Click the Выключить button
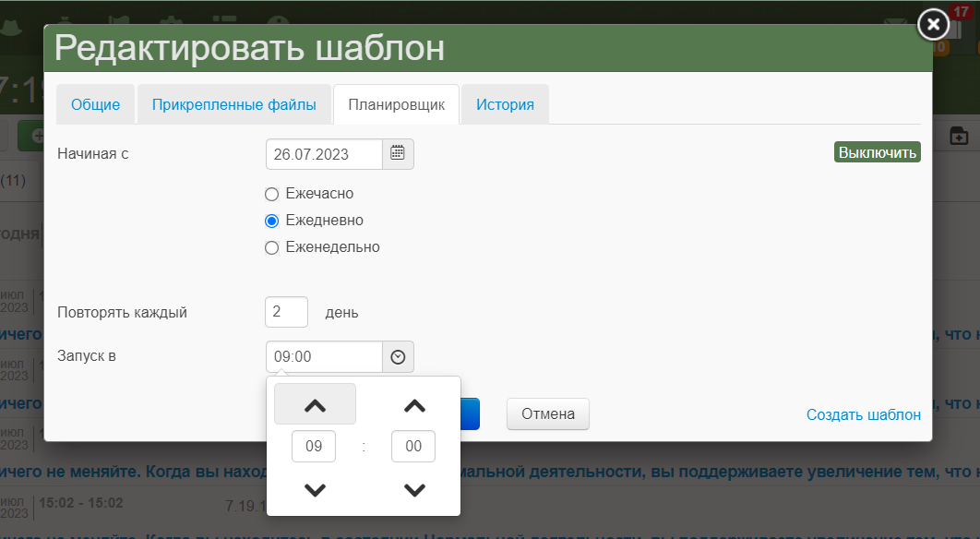The image size is (980, 539). pyautogui.click(x=878, y=152)
